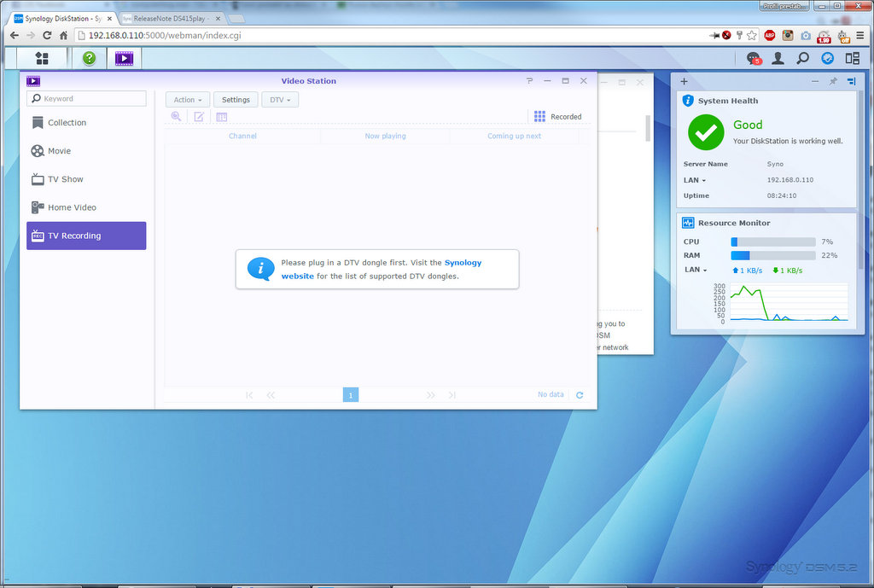Add a widget with plus icon

[x=684, y=81]
